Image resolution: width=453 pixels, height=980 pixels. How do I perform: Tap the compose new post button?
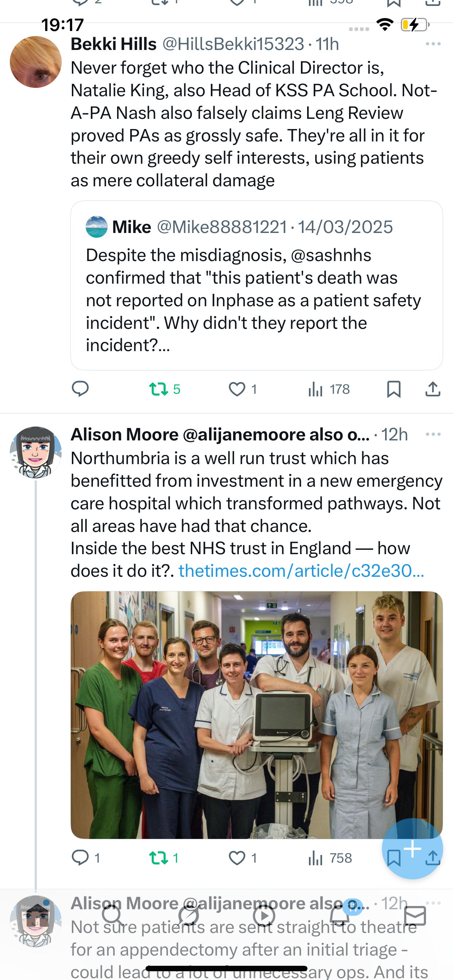412,848
